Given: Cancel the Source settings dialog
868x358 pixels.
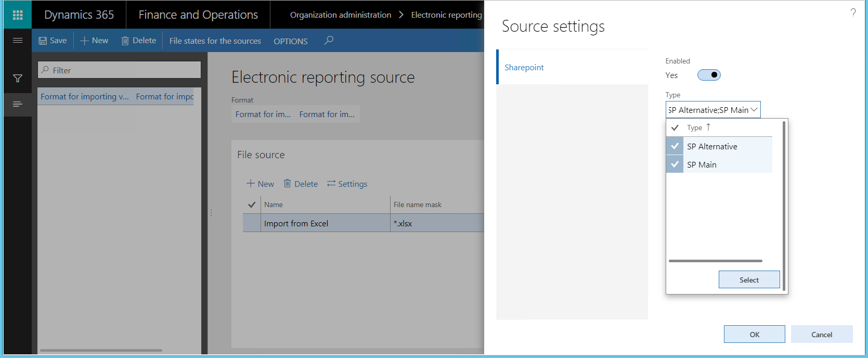Looking at the screenshot, I should 822,334.
